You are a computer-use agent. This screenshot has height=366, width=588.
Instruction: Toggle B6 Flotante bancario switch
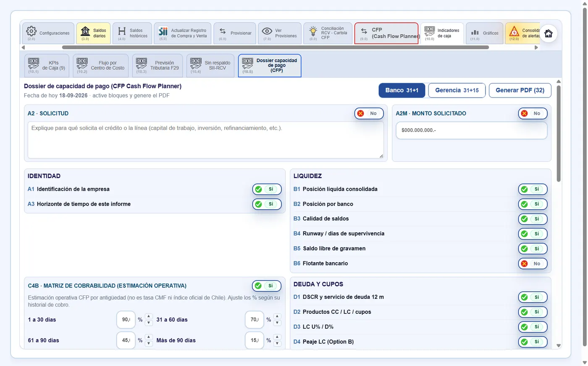pos(533,263)
